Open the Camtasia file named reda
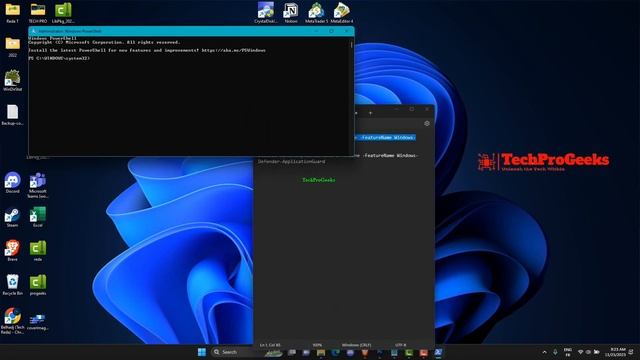This screenshot has width=640, height=360. coord(38,251)
